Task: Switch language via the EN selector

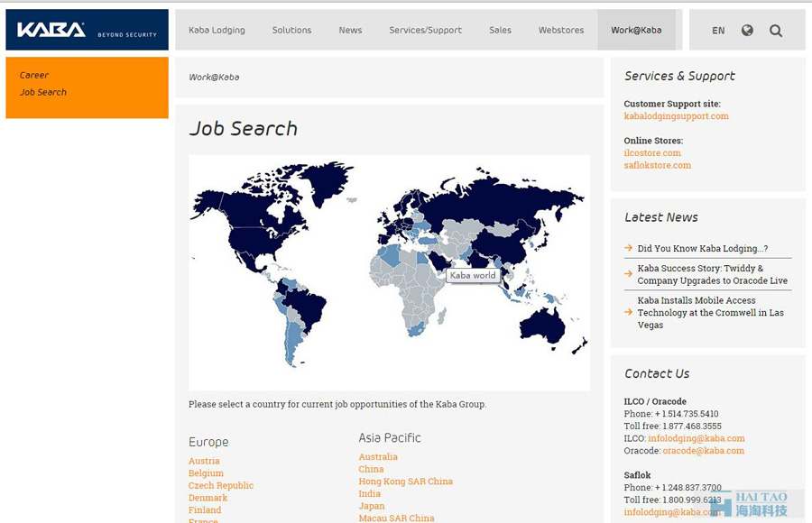Action: 718,31
